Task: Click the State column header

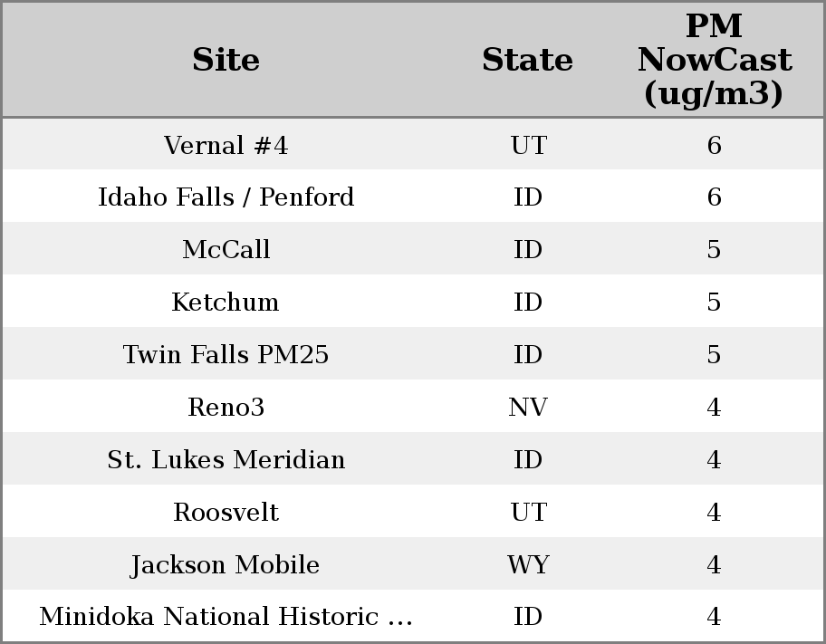Action: click(x=527, y=60)
